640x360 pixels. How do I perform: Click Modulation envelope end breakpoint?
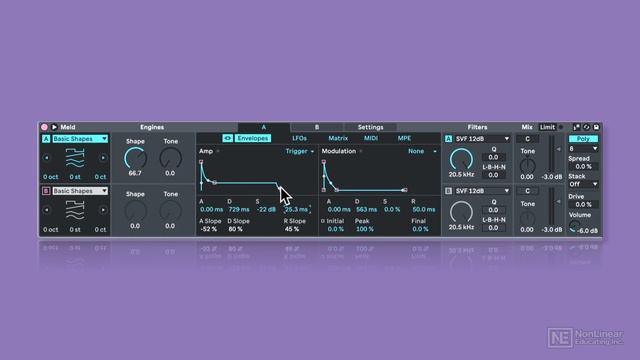pyautogui.click(x=404, y=190)
